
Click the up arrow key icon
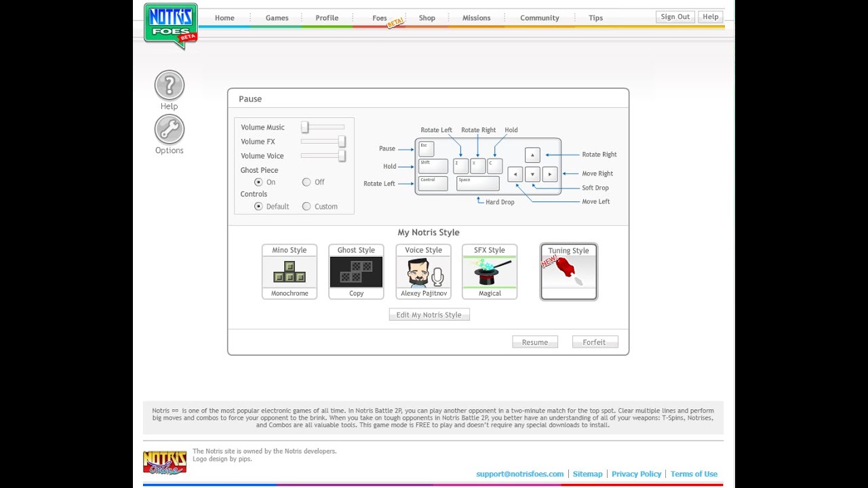point(532,155)
